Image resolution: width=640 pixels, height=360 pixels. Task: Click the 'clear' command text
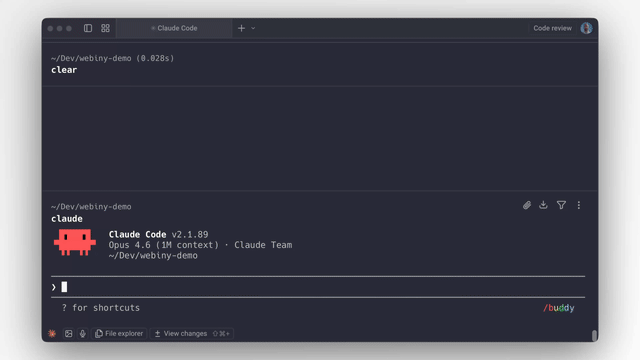point(64,70)
